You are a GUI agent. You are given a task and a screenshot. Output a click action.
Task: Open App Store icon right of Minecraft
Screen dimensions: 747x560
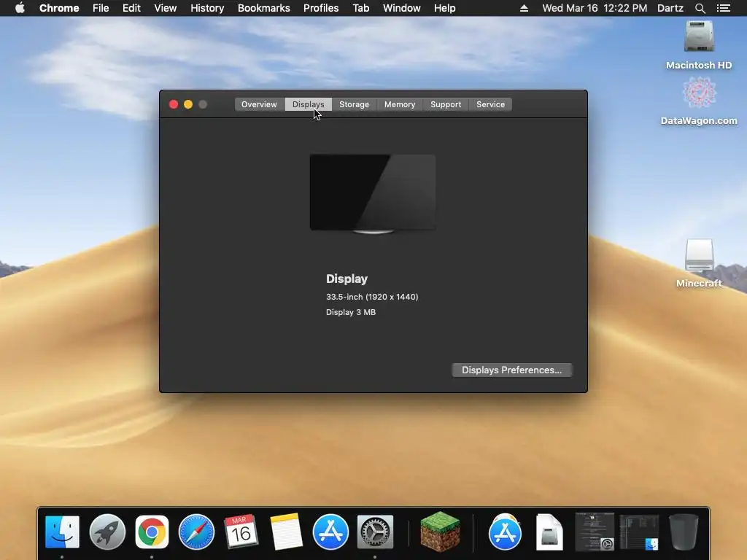coord(505,532)
